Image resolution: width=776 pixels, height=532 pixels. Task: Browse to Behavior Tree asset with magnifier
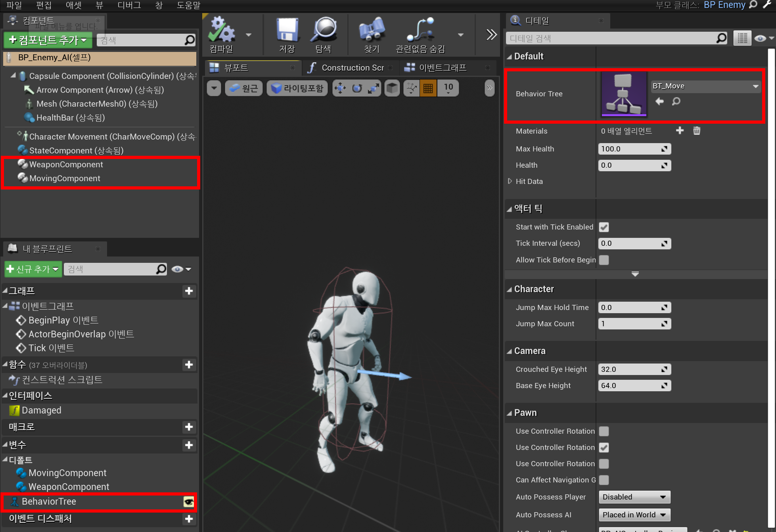[x=676, y=101]
